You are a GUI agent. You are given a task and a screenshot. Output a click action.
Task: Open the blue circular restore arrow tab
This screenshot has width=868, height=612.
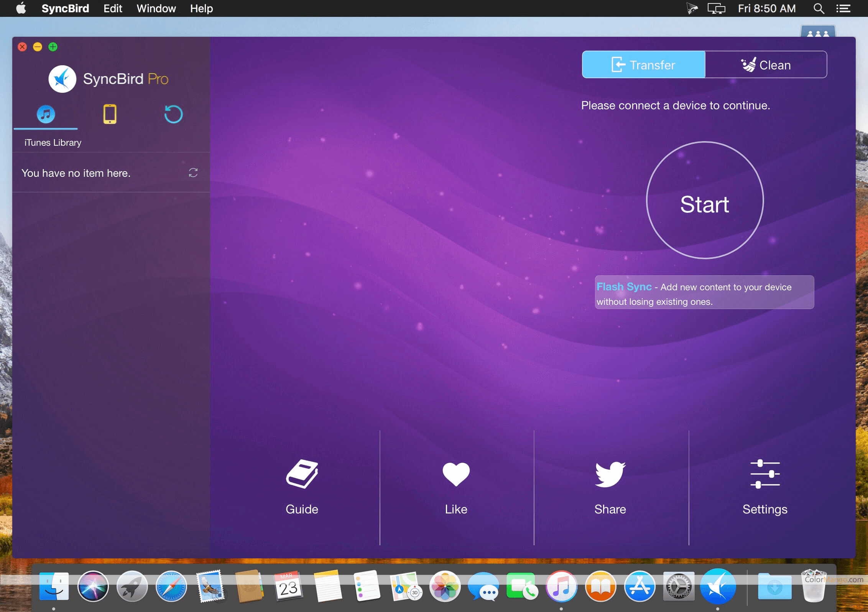[x=173, y=114]
